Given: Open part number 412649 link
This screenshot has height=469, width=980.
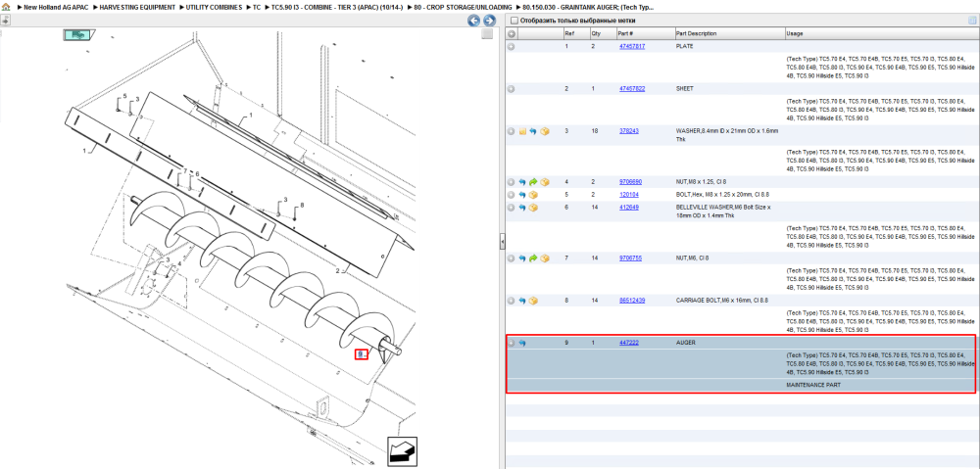Looking at the screenshot, I should click(x=629, y=207).
